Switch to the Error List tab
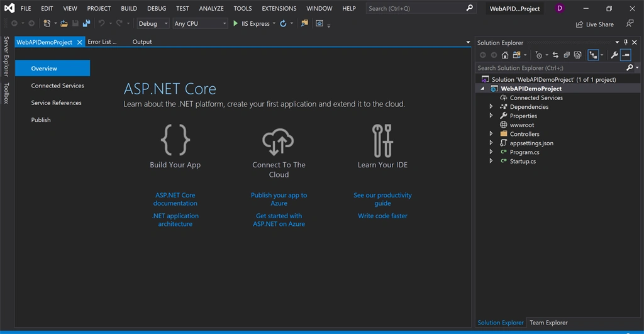Image resolution: width=644 pixels, height=334 pixels. 102,42
